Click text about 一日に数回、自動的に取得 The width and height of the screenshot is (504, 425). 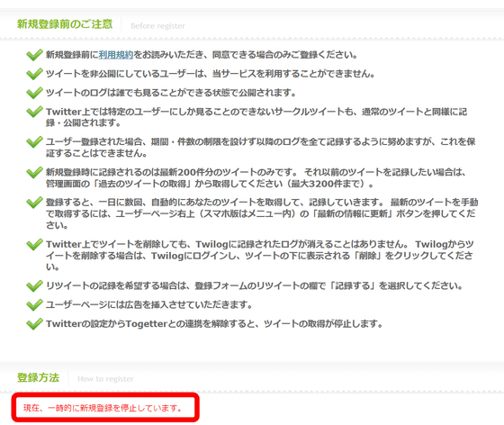(262, 213)
